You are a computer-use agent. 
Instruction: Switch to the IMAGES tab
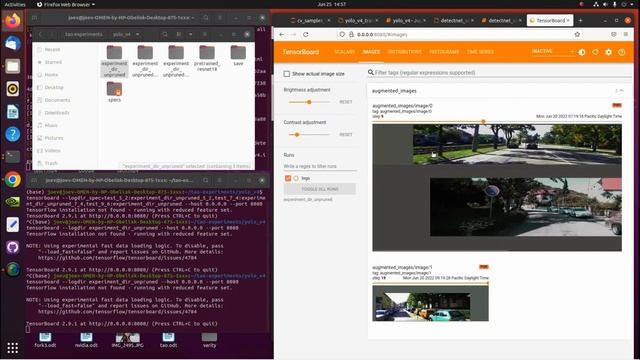coord(371,52)
